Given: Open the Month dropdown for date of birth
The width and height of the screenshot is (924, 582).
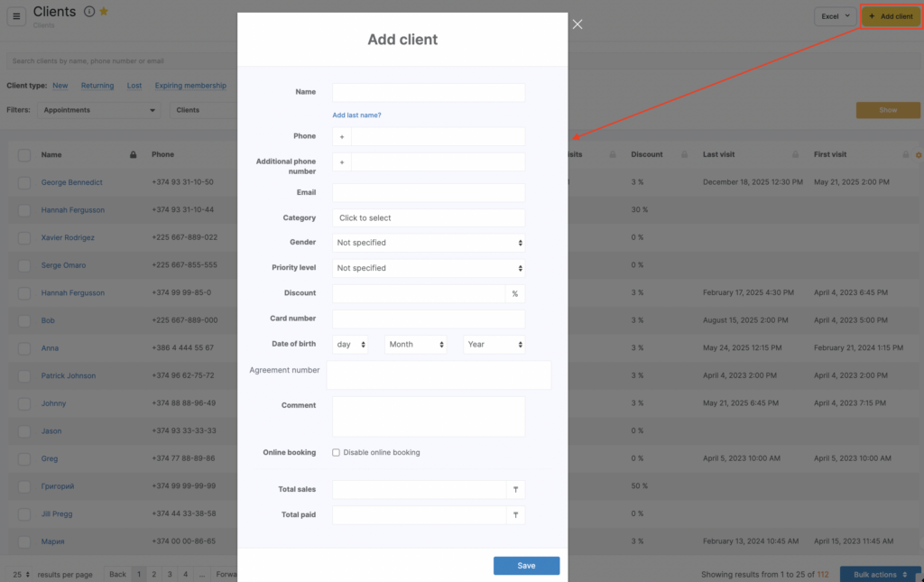Looking at the screenshot, I should [416, 345].
